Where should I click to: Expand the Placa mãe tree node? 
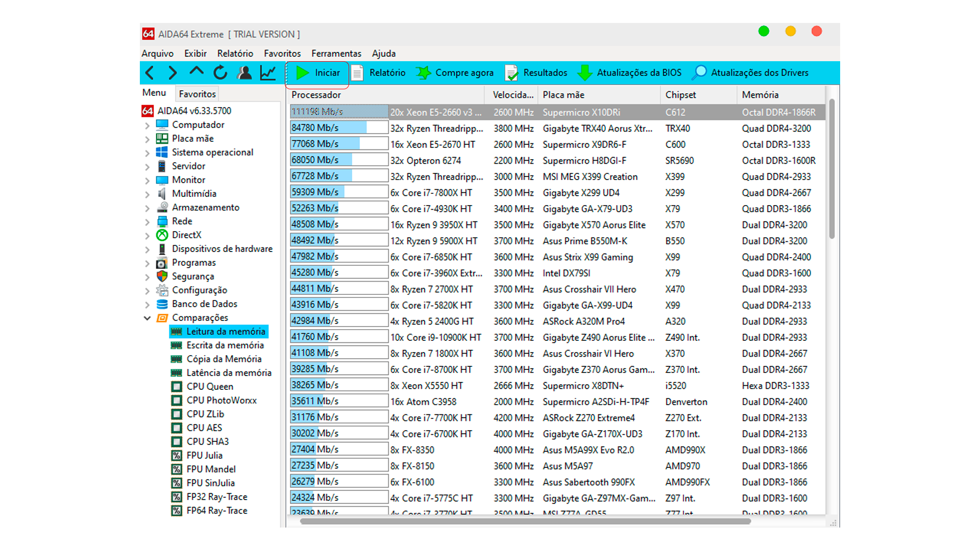(x=147, y=139)
